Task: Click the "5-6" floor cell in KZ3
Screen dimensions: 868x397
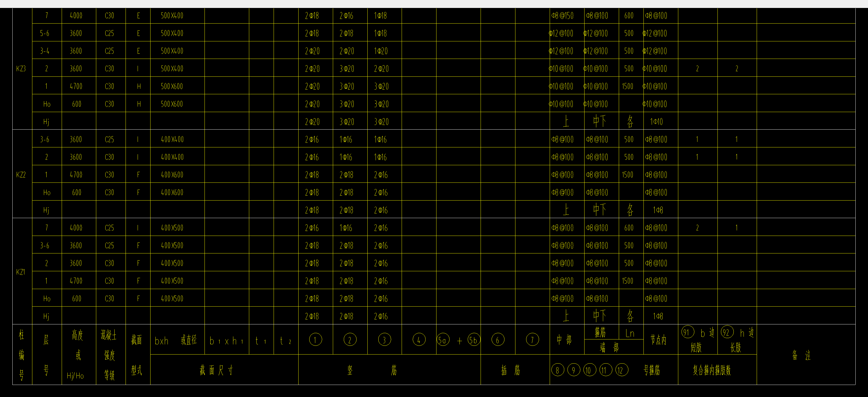Action: (44, 33)
